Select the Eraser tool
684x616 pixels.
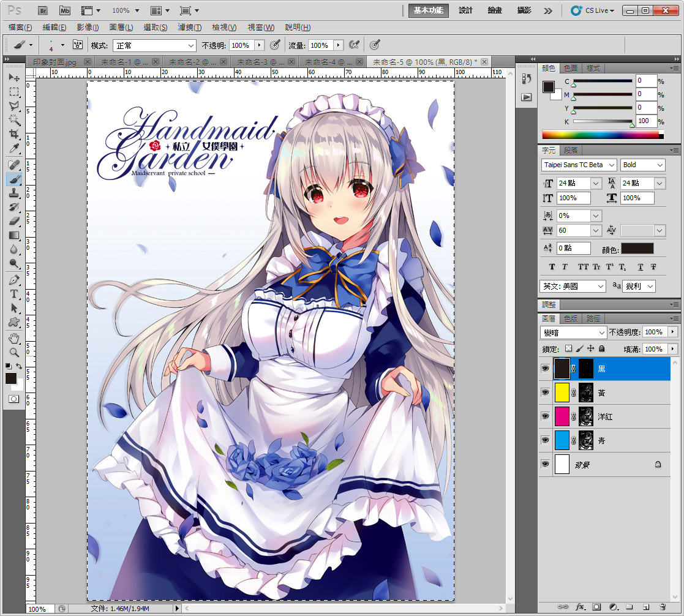click(14, 221)
